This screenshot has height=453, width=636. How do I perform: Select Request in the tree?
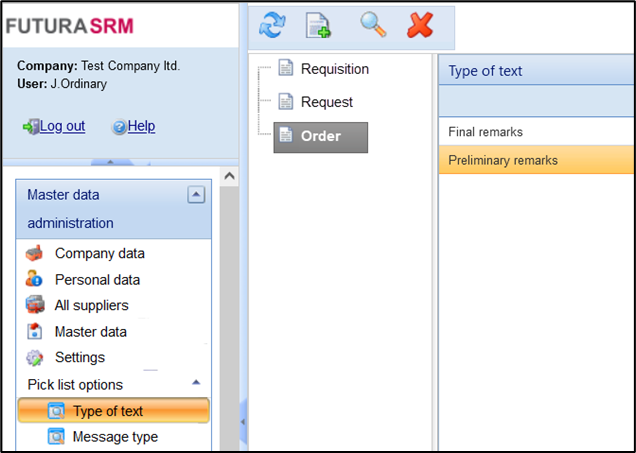[x=326, y=102]
